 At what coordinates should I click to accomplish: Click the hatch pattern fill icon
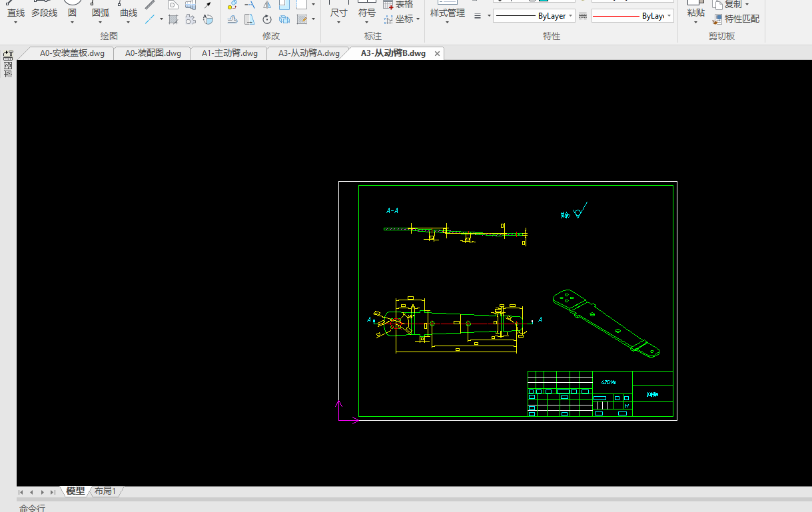point(173,19)
